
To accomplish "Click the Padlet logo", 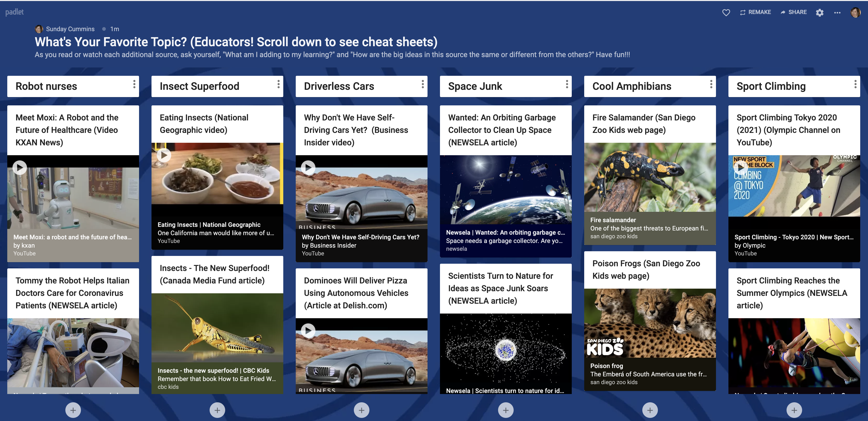I will (15, 12).
